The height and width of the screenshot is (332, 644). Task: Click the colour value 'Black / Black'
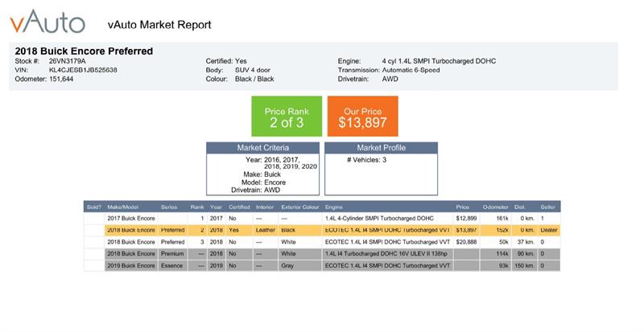point(254,80)
